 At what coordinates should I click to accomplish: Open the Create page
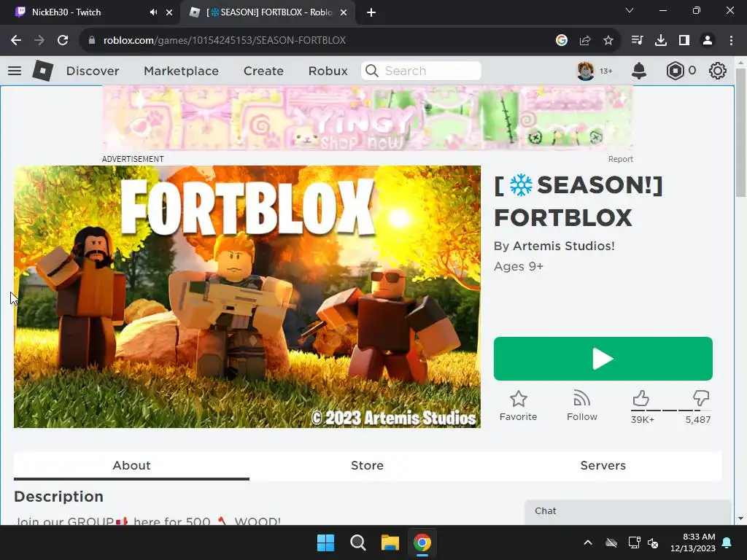click(x=263, y=71)
